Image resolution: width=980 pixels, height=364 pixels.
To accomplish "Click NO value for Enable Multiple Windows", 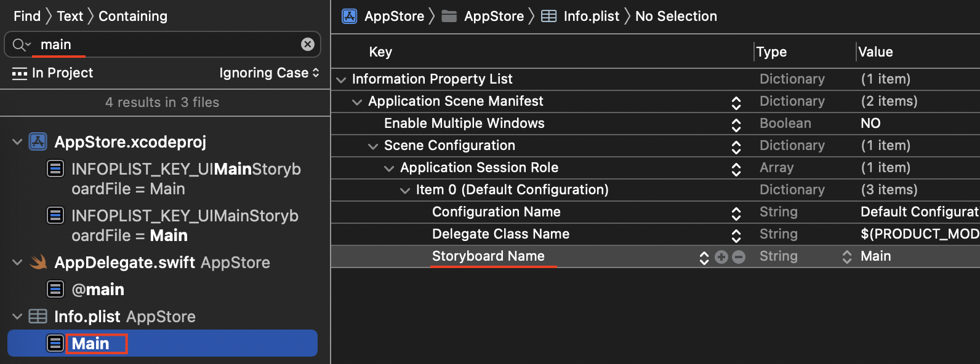I will click(x=870, y=123).
